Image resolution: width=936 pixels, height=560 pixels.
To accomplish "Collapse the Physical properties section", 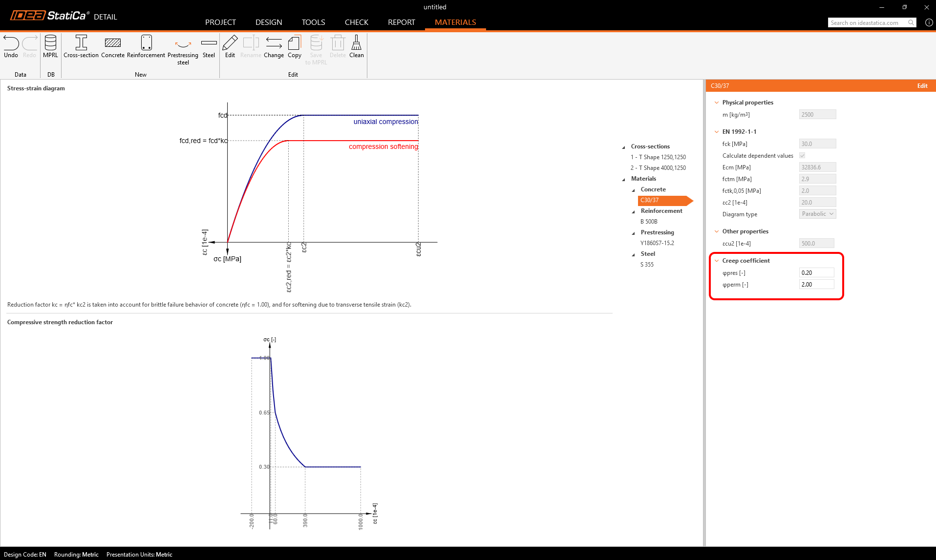I will click(x=717, y=103).
